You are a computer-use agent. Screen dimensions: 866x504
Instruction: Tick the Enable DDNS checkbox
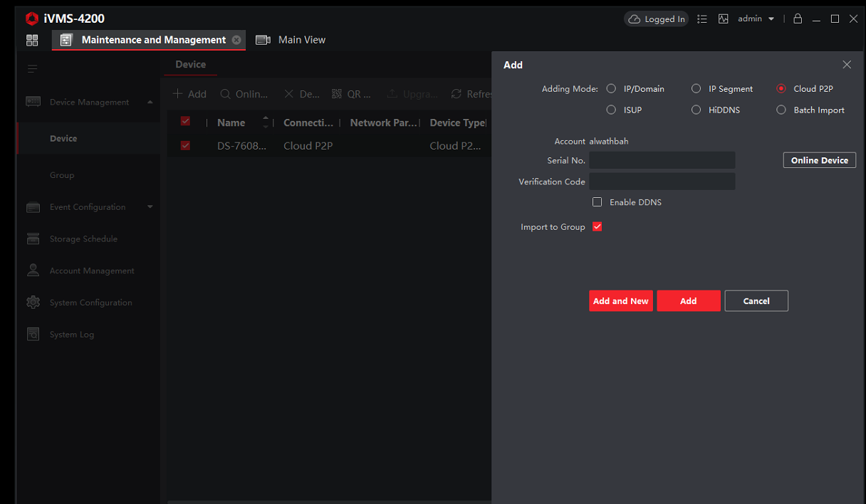(598, 202)
